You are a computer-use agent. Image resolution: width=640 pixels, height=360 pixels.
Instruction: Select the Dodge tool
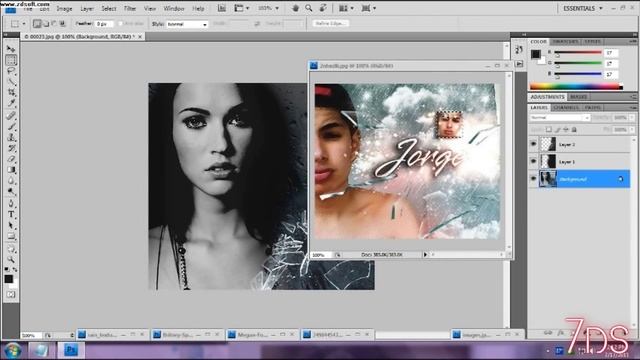(x=11, y=191)
